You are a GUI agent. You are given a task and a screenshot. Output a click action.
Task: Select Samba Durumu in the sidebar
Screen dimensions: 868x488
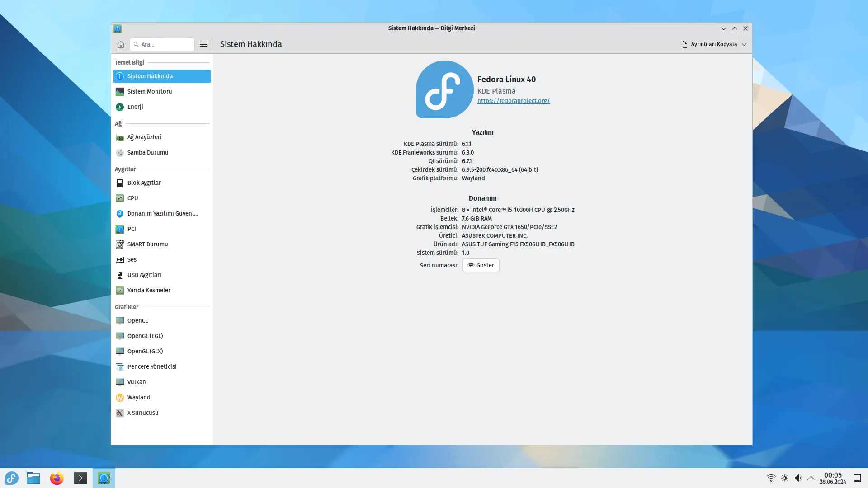click(162, 153)
